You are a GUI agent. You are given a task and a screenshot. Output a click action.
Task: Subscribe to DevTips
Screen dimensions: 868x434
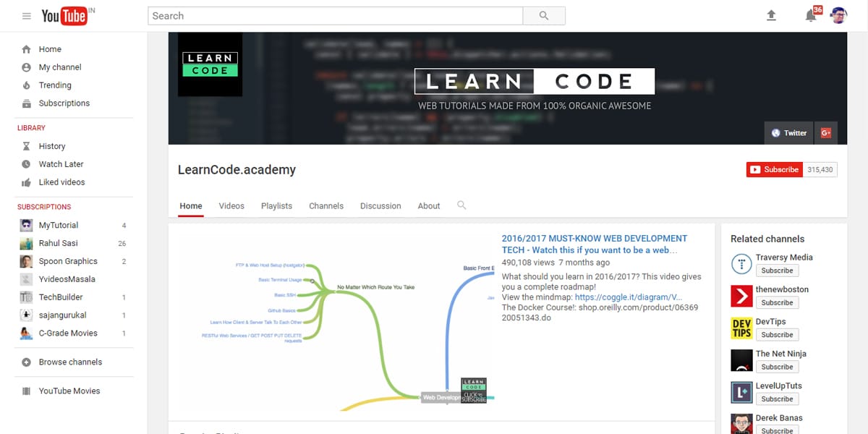pos(777,335)
